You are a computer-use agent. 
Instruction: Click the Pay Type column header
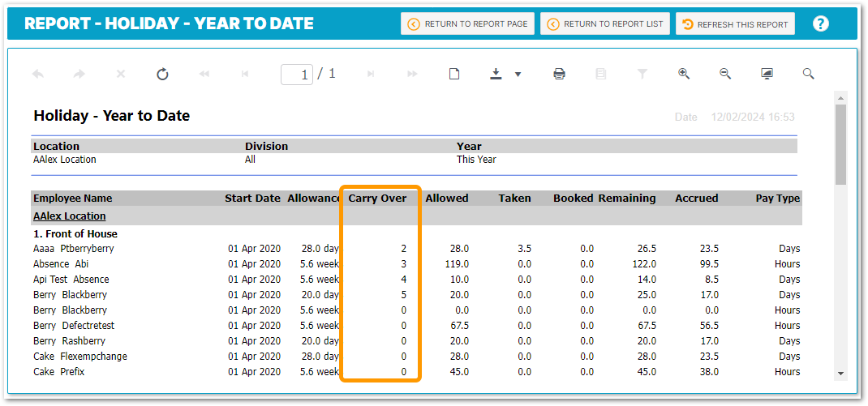(x=778, y=198)
